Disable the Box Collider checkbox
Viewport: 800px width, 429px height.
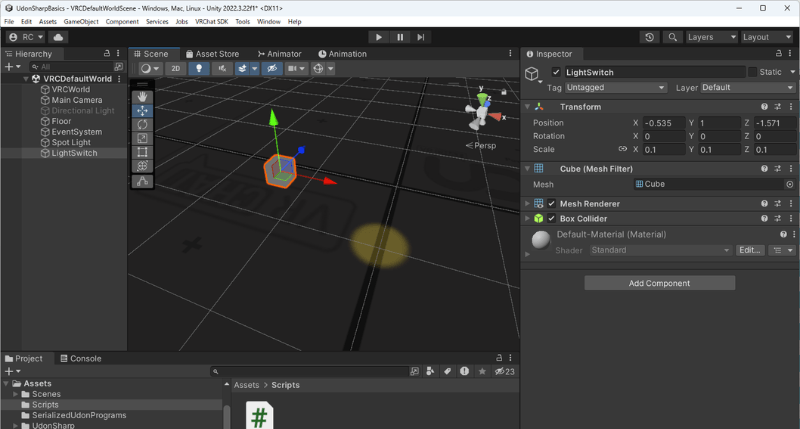(x=552, y=218)
